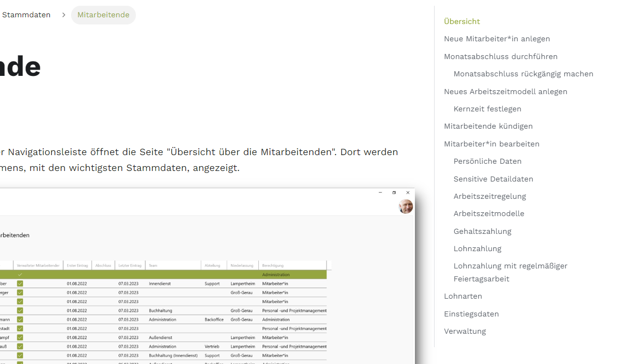Image resolution: width=619 pixels, height=364 pixels.
Task: Toggle the checkbox in the Innendienst row
Action: coord(20,284)
